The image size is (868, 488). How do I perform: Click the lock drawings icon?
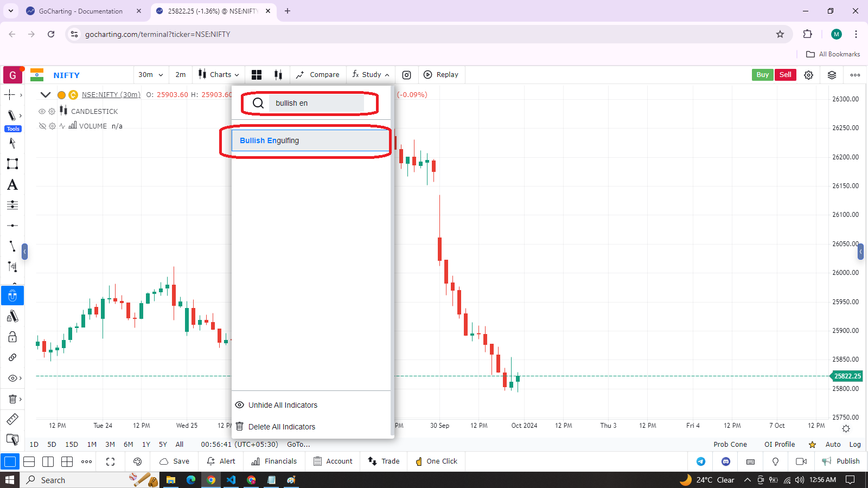point(12,337)
